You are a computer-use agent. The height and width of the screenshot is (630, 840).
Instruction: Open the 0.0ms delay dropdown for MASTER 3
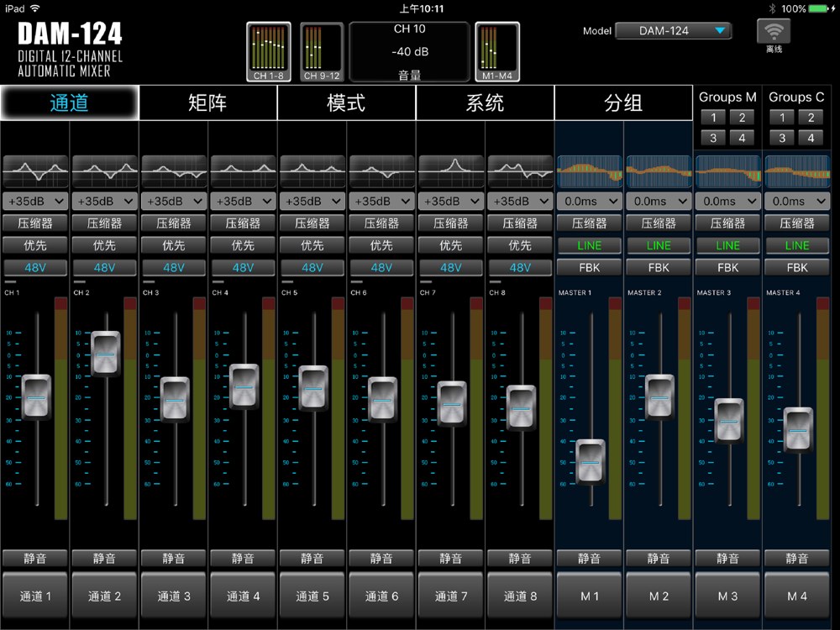tap(728, 202)
